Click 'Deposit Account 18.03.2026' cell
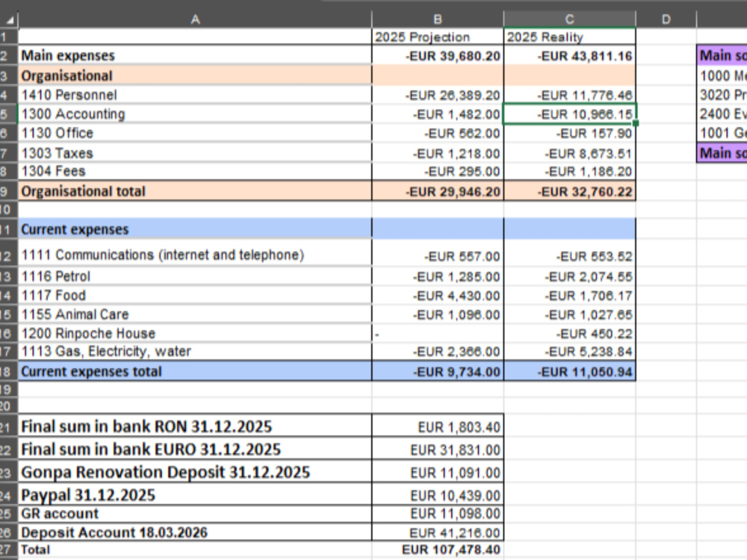Image resolution: width=747 pixels, height=560 pixels. (x=195, y=532)
